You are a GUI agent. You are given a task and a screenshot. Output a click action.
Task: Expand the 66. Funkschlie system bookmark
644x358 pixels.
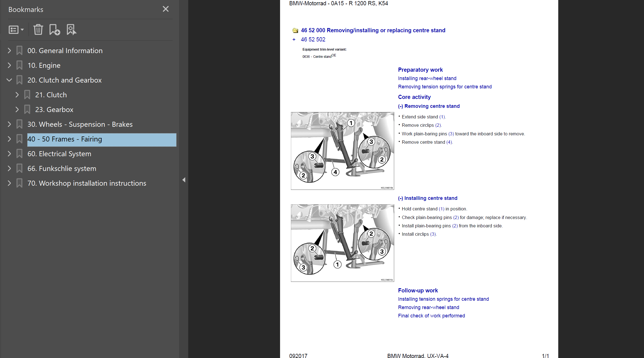coord(9,168)
